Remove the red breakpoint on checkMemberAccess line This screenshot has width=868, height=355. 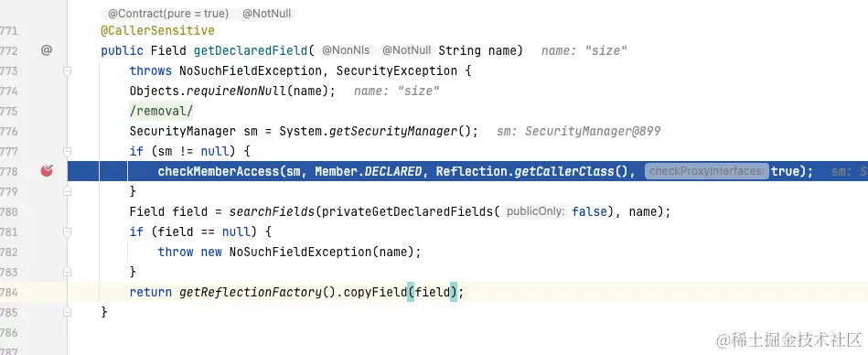tap(47, 171)
